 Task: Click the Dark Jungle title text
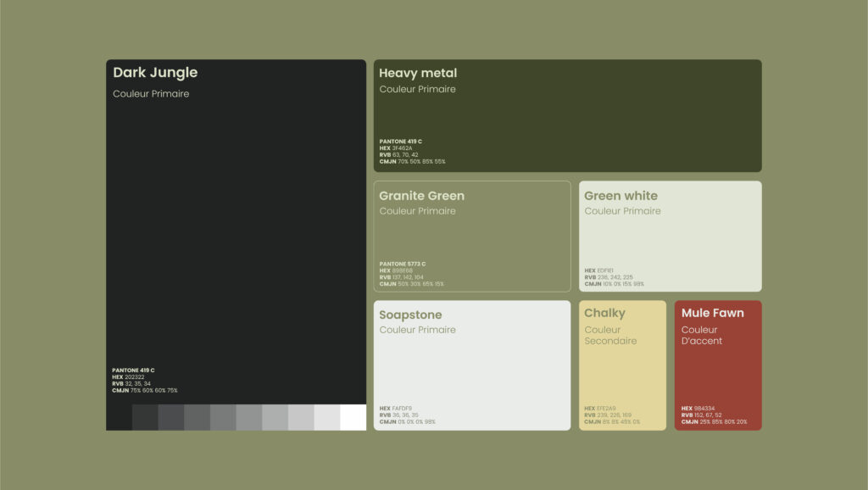pyautogui.click(x=155, y=73)
